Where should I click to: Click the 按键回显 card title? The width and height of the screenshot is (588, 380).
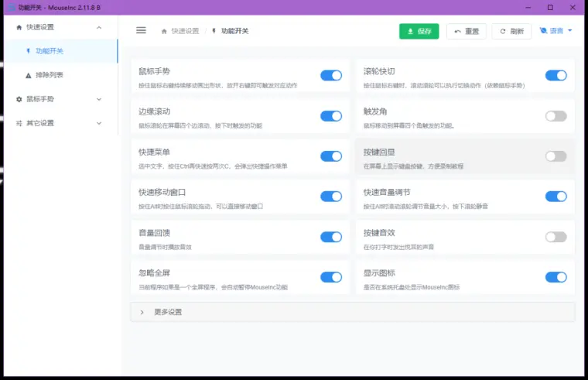click(379, 152)
